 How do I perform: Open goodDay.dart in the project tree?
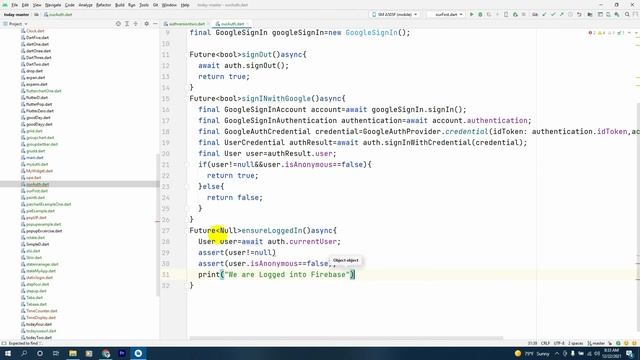pos(38,118)
